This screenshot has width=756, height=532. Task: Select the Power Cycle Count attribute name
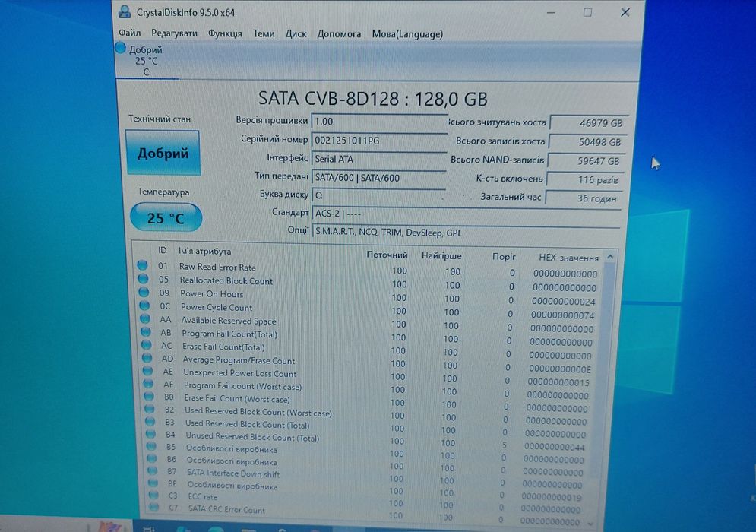click(x=217, y=307)
